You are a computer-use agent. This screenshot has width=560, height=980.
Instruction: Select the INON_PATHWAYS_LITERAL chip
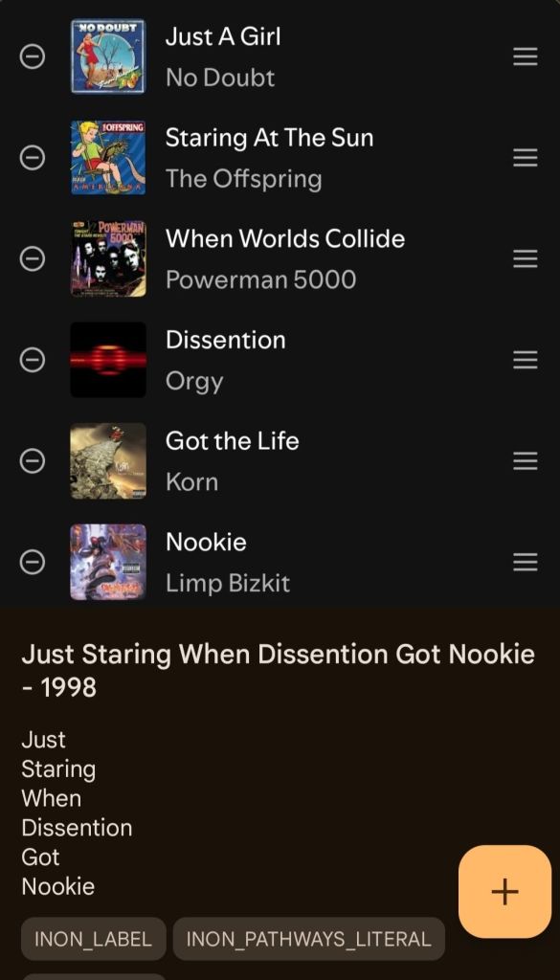(x=309, y=939)
